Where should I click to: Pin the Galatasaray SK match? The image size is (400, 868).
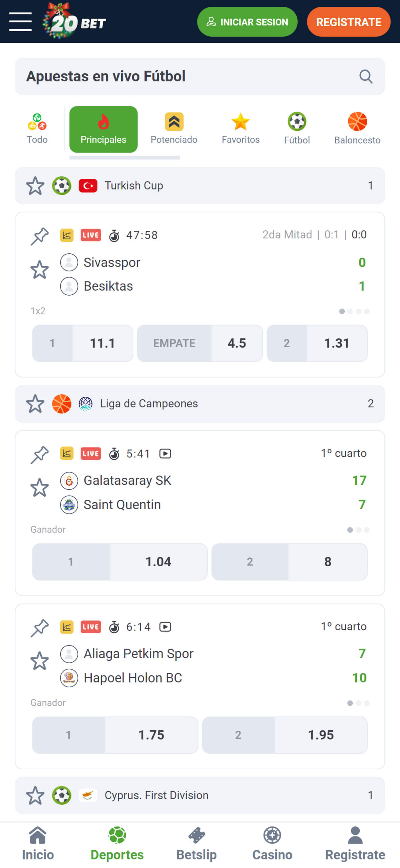(x=40, y=454)
